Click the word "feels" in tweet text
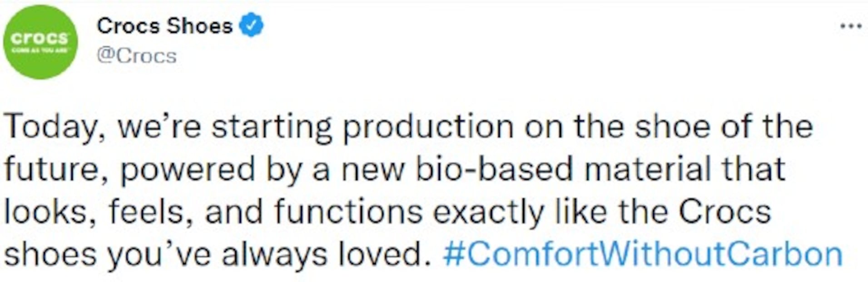This screenshot has height=282, width=868. click(150, 211)
